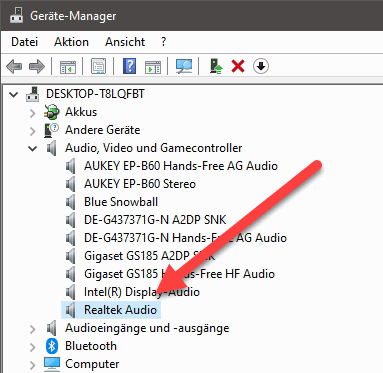This screenshot has height=373, width=383.
Task: Collapse Audio, Video und Gamecontroller category
Action: point(33,149)
